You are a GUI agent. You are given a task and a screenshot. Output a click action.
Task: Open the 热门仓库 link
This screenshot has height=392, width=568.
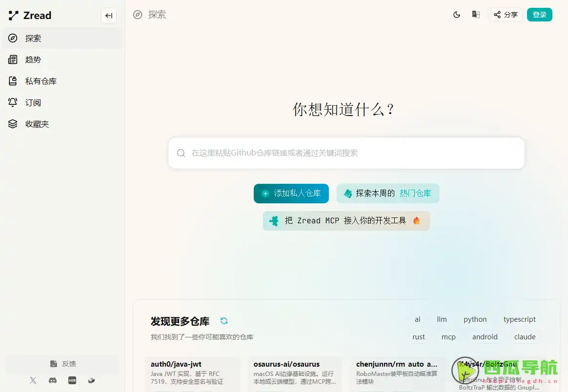point(416,194)
